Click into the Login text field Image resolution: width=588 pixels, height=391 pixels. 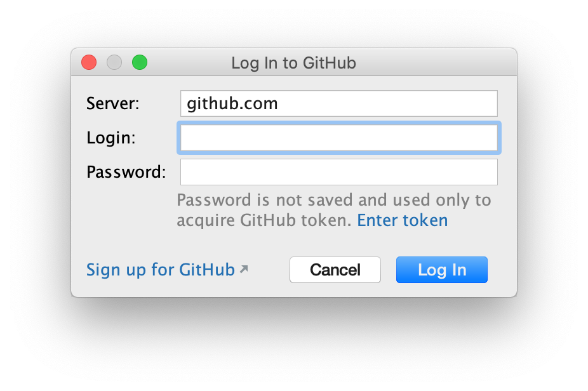tap(338, 138)
